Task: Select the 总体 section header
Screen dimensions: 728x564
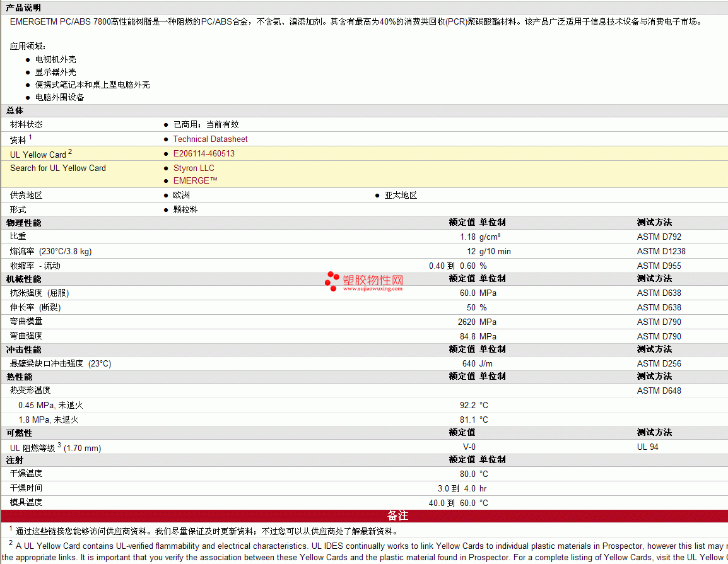Action: click(x=15, y=110)
